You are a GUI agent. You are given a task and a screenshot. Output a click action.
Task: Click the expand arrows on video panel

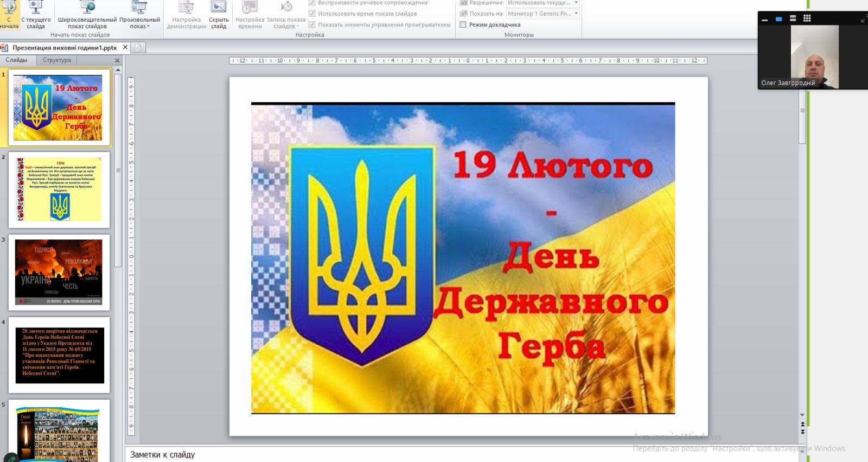click(x=864, y=20)
